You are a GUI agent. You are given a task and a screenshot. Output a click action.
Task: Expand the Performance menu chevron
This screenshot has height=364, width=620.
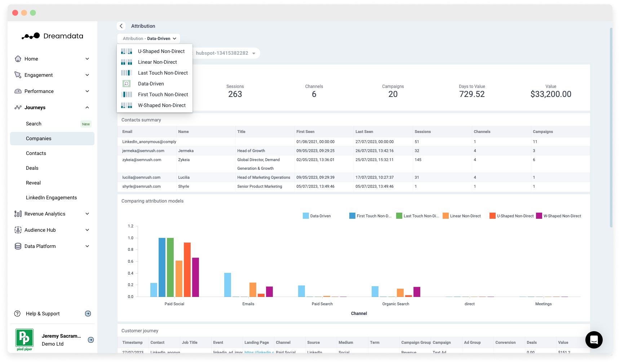87,91
